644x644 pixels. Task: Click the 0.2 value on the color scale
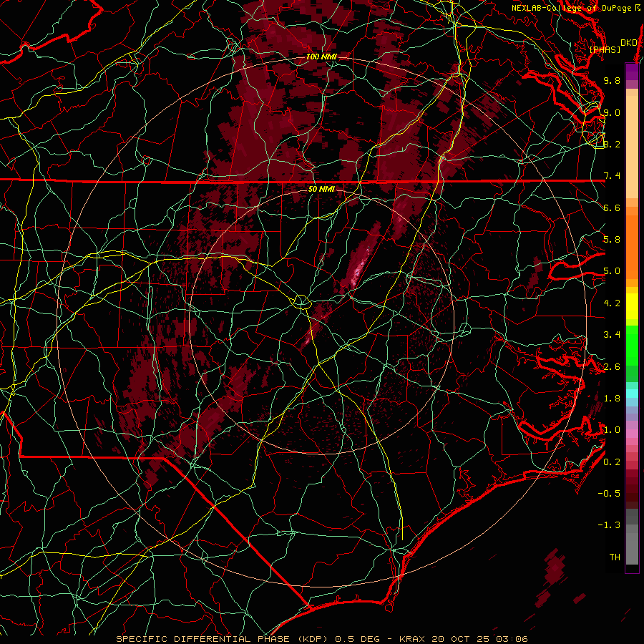click(612, 462)
